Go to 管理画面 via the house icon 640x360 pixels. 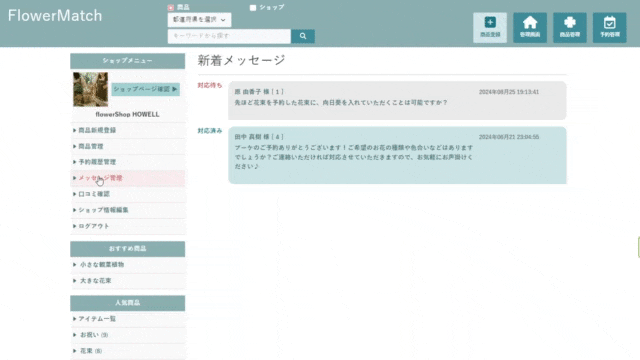point(530,27)
